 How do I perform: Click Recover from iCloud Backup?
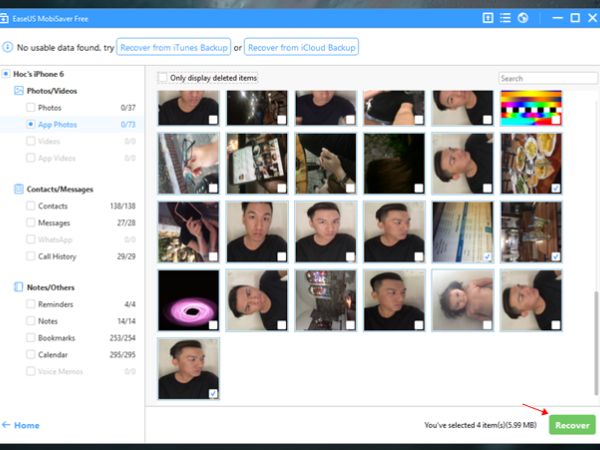coord(301,47)
